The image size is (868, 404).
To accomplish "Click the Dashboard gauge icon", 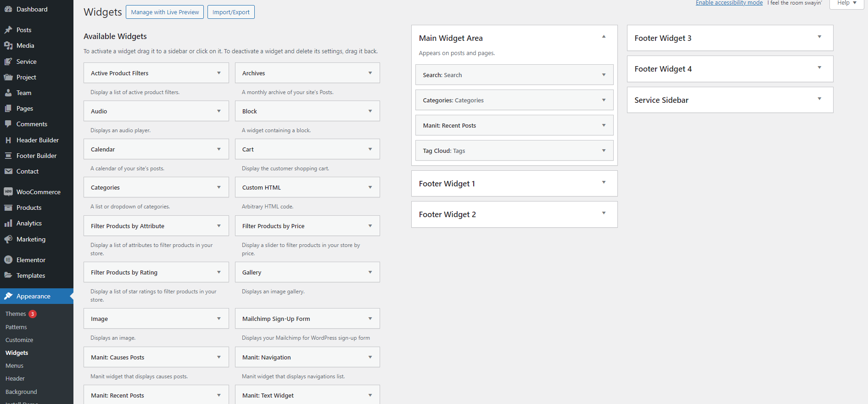I will [x=8, y=9].
